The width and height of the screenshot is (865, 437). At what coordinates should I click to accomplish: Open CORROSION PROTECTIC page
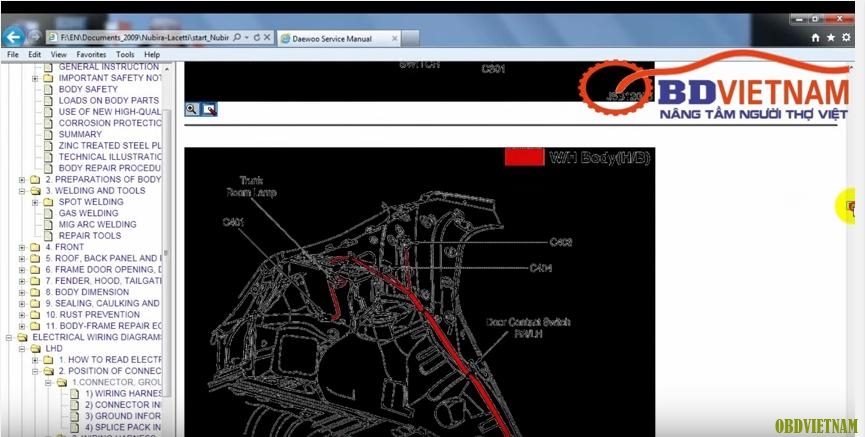click(x=110, y=123)
